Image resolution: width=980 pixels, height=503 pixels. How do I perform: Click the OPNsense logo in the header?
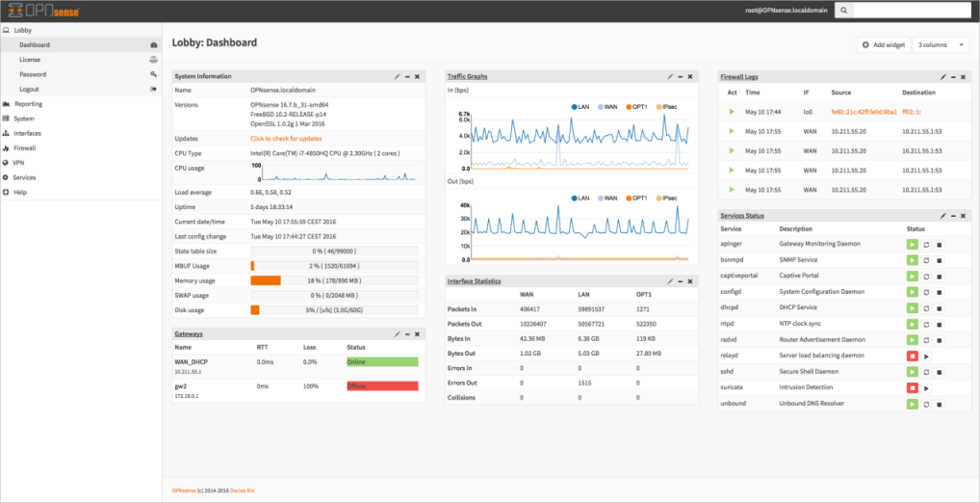point(43,11)
